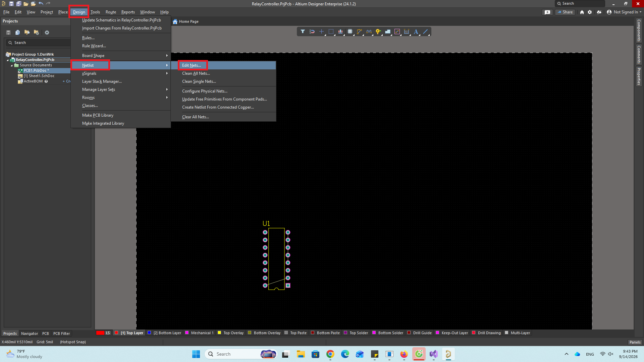This screenshot has width=644, height=362.
Task: Open the Not Signed In account dropdown
Action: (x=624, y=12)
